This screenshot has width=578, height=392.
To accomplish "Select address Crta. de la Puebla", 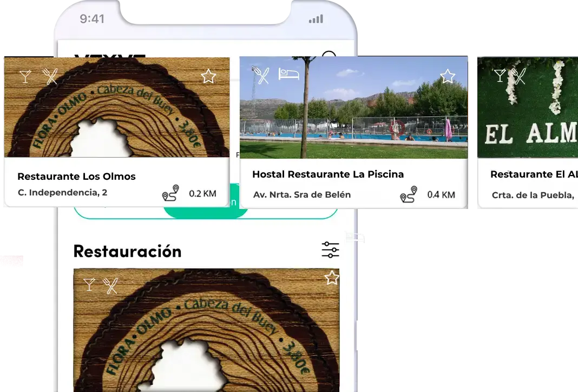I will 533,195.
